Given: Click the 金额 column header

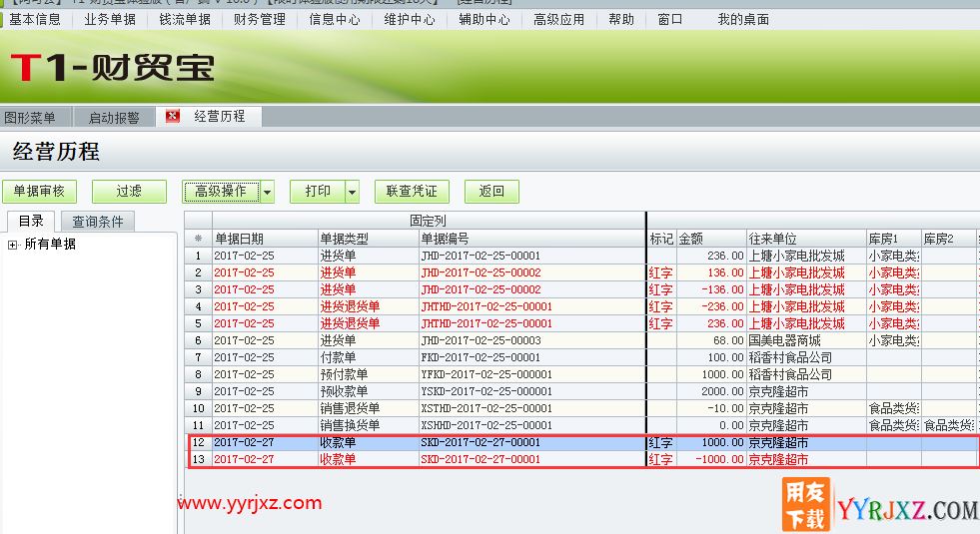Looking at the screenshot, I should (712, 239).
